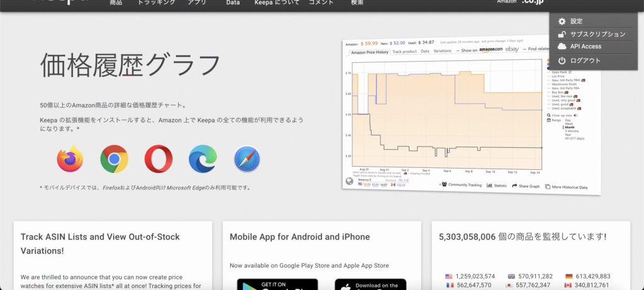Click the Microsoft Edge browser icon
Screen dimensions: 644x290
(x=203, y=159)
